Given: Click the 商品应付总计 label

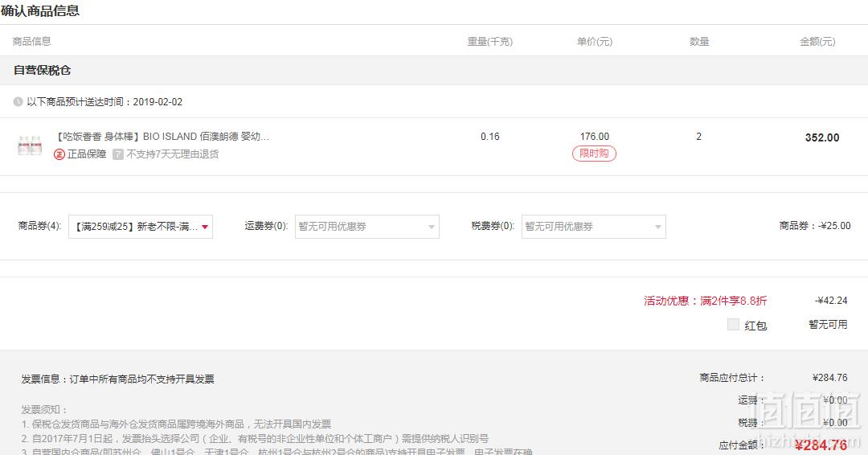Looking at the screenshot, I should coord(732,378).
